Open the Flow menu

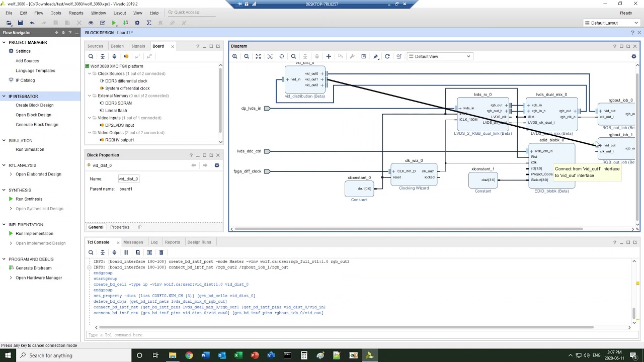click(x=39, y=13)
